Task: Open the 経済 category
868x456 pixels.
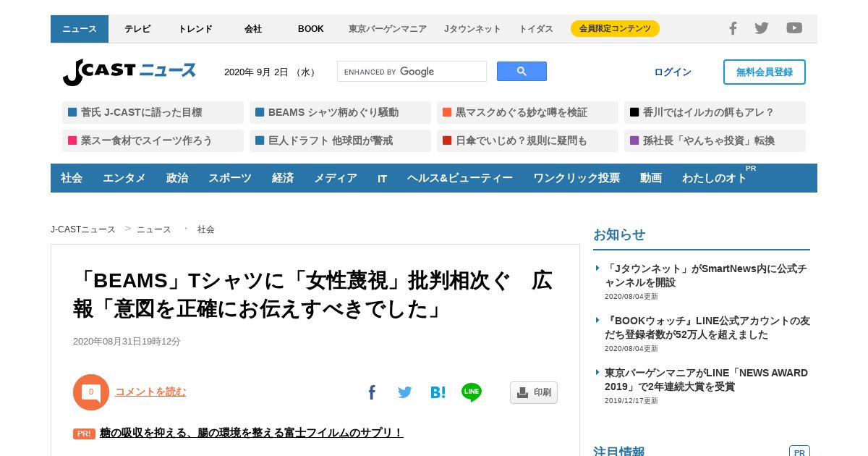Action: coord(283,178)
